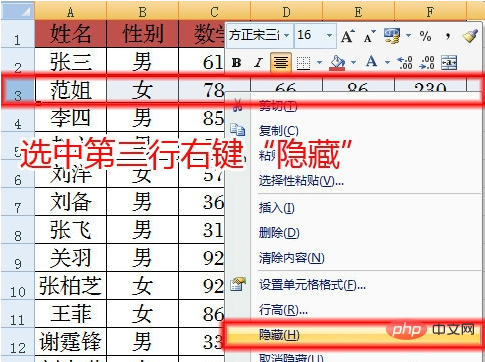Viewport: 485px width, 362px height.
Task: Click the cell containing 范姐
Action: (x=70, y=91)
